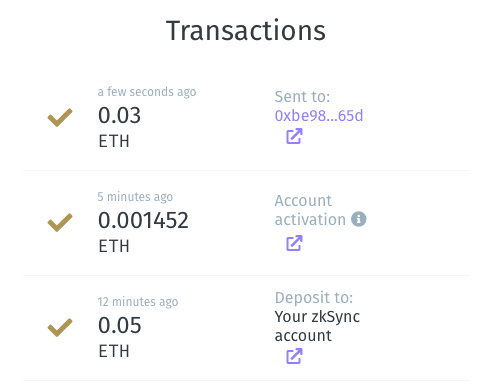This screenshot has height=386, width=493.
Task: Click the '12 minutes ago' timestamp
Action: point(138,302)
